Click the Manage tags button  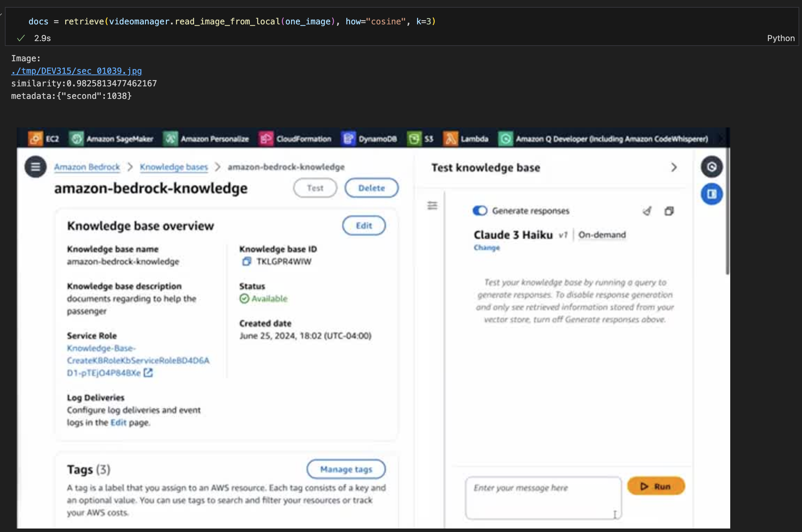(x=346, y=469)
